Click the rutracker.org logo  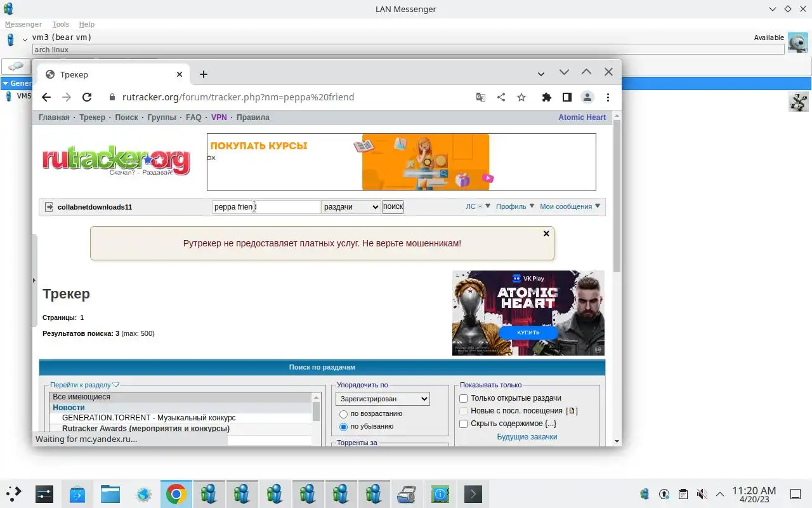[116, 161]
